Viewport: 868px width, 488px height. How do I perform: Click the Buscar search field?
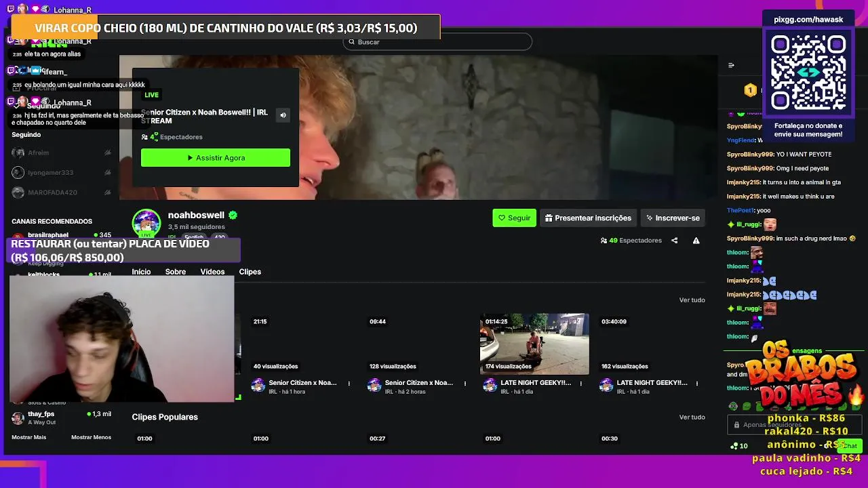(x=437, y=42)
